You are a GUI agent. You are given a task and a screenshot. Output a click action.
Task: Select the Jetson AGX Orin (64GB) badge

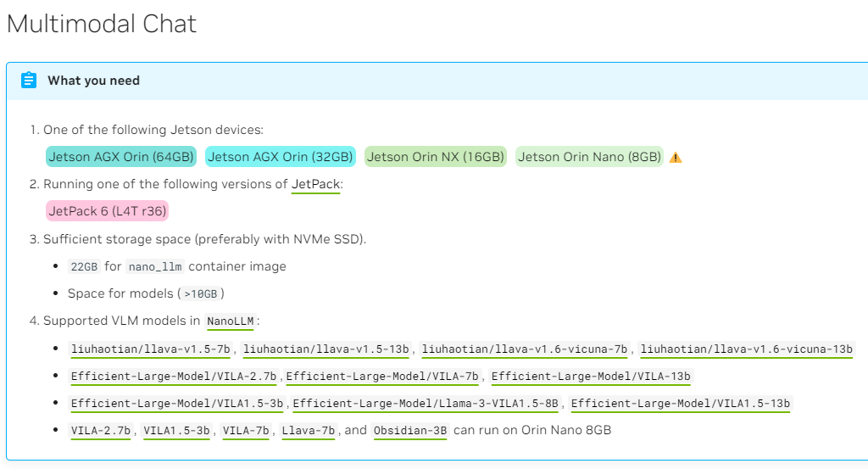(x=121, y=157)
